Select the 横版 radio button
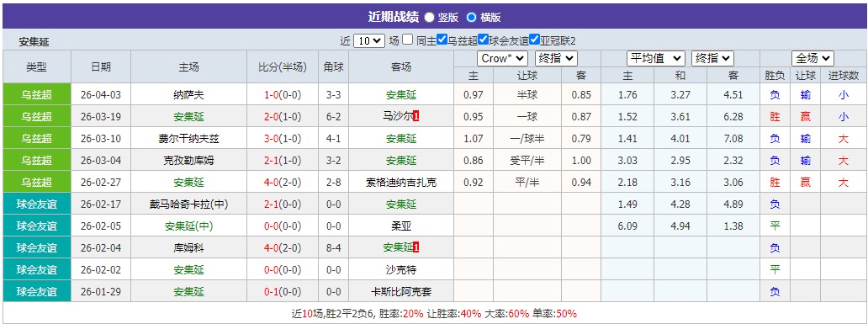The image size is (868, 324). [471, 17]
